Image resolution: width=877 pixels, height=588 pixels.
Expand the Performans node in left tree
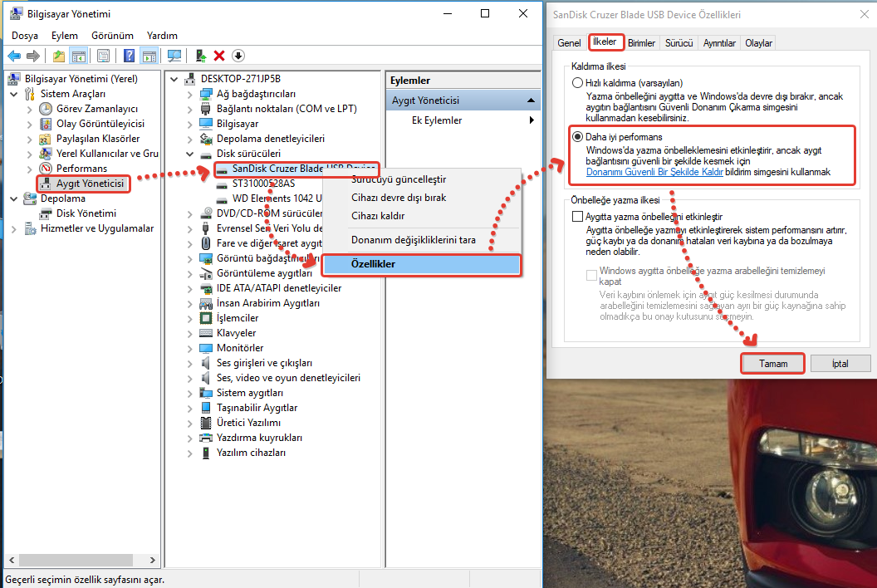tap(30, 169)
